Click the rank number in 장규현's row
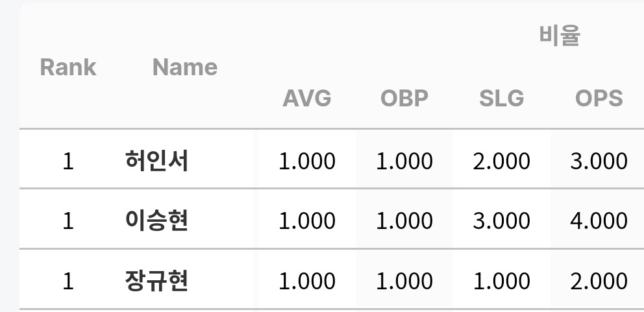This screenshot has height=312, width=644. point(68,282)
